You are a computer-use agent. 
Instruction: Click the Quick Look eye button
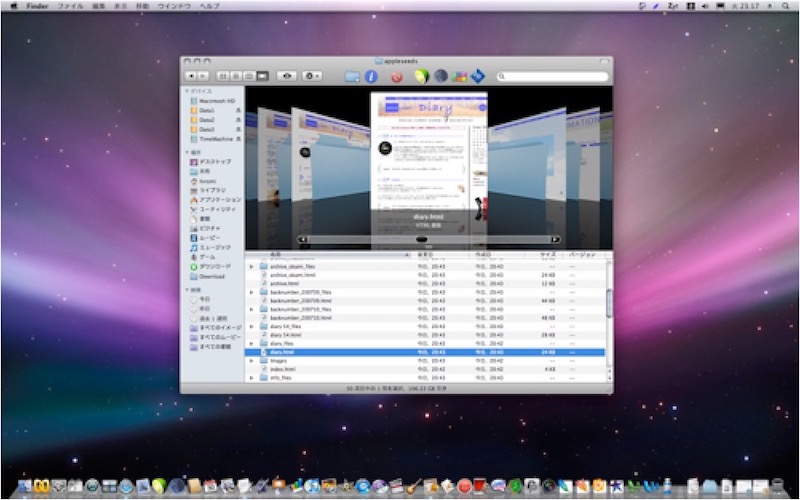coord(288,75)
